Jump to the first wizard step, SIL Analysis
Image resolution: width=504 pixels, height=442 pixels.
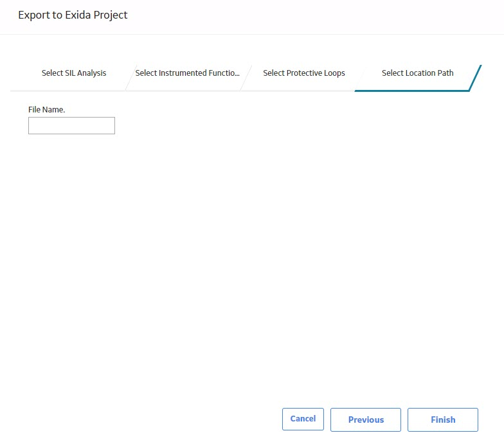pos(74,73)
